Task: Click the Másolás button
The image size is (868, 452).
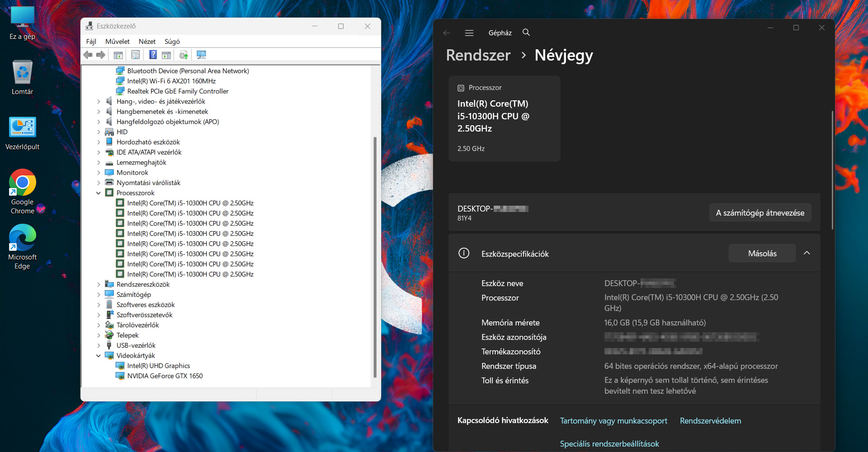Action: [762, 254]
